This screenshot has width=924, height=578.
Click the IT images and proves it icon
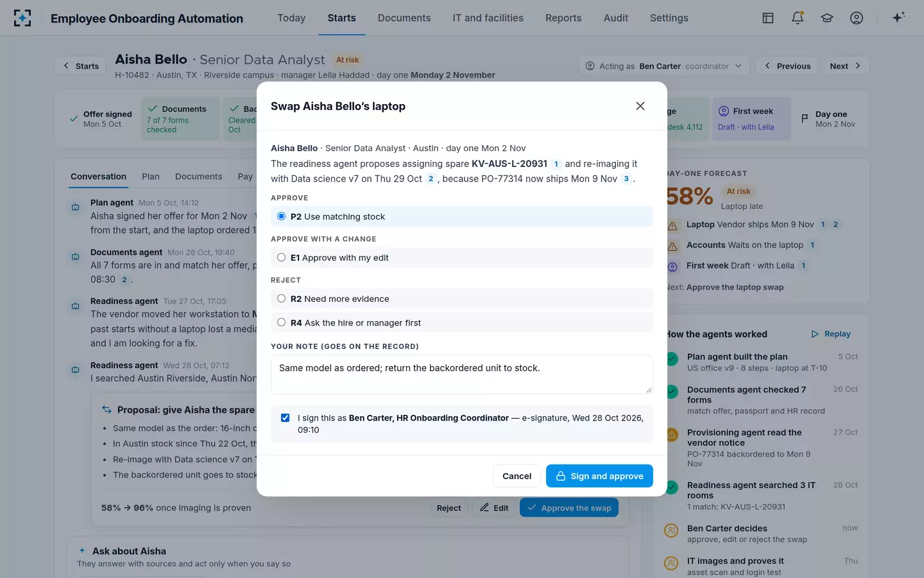pos(671,563)
